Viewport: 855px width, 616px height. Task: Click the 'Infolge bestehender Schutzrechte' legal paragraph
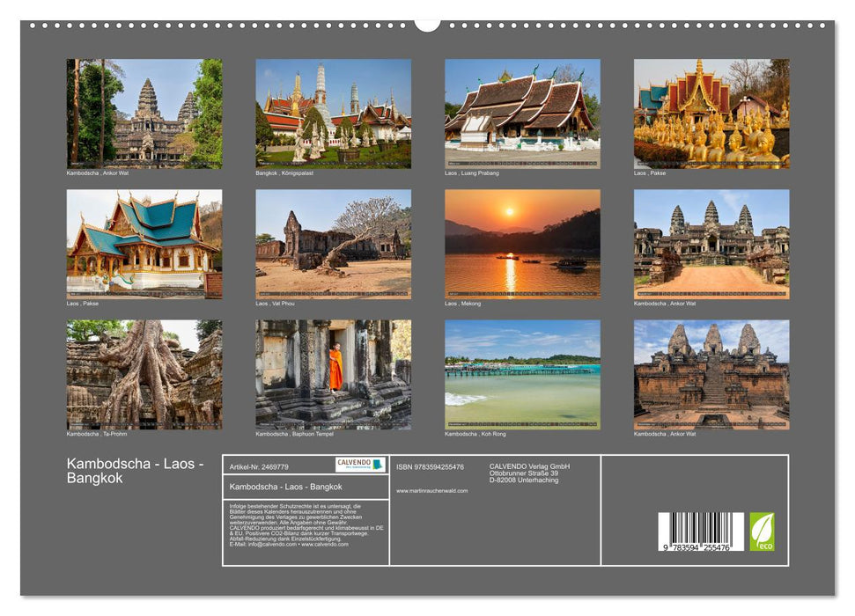306,525
